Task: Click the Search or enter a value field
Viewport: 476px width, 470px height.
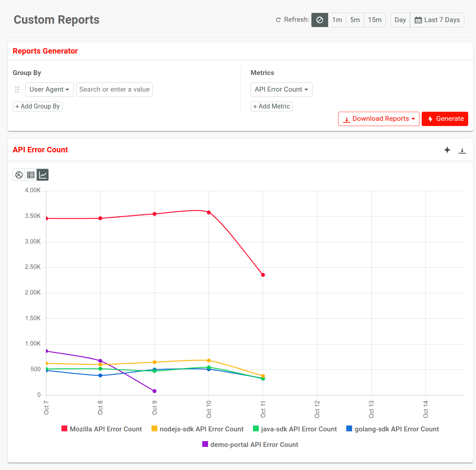Action: 114,89
